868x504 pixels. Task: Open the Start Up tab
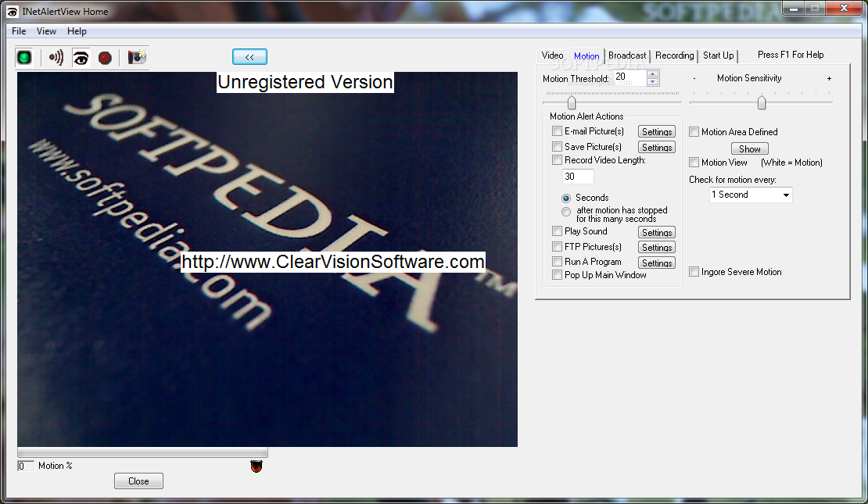(x=719, y=55)
